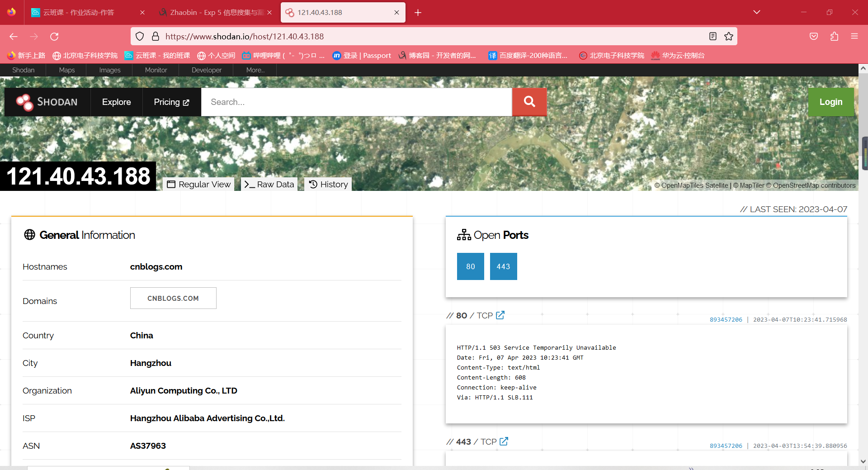Click the Hangzhou city value
The image size is (868, 470).
point(151,363)
